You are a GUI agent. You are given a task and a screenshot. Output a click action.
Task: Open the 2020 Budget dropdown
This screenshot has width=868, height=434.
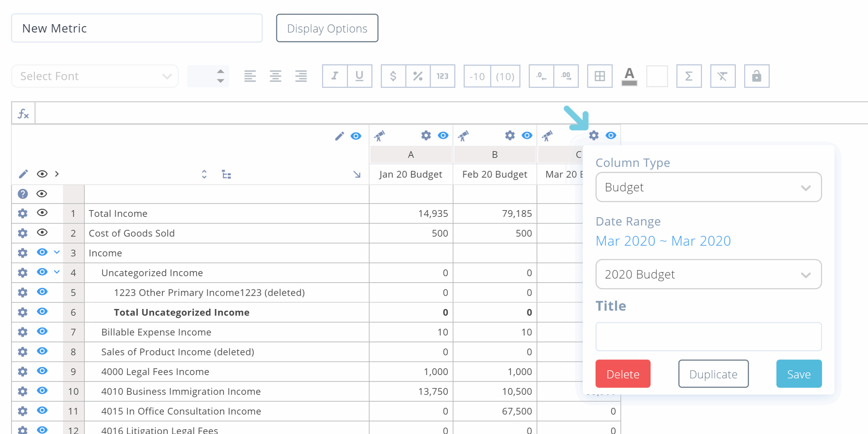[x=708, y=274]
